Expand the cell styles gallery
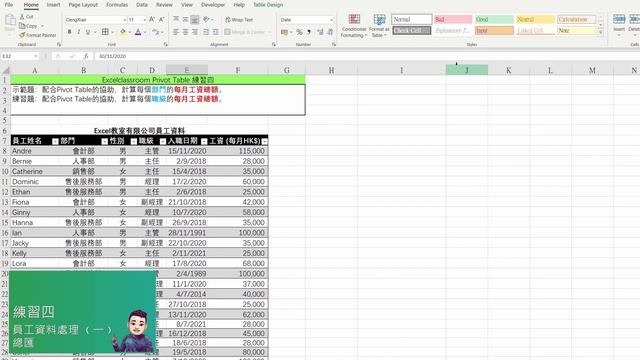Screen dimensions: 640x360 [600, 32]
